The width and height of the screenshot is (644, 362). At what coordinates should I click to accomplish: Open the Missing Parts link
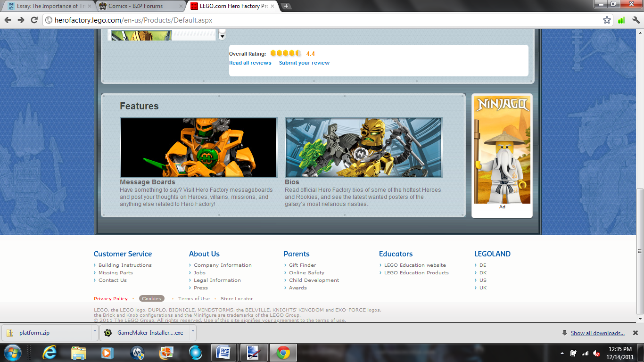click(x=116, y=273)
